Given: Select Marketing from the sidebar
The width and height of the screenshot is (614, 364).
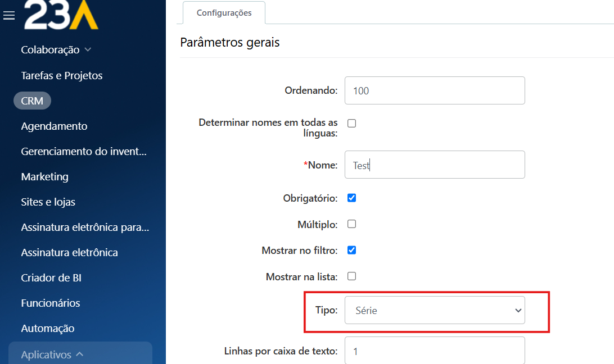Looking at the screenshot, I should (x=44, y=176).
